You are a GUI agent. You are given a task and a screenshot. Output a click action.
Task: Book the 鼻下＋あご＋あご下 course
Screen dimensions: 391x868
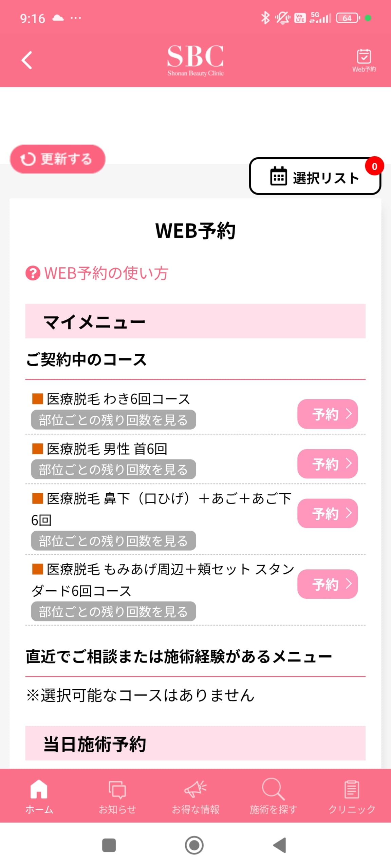coord(328,513)
